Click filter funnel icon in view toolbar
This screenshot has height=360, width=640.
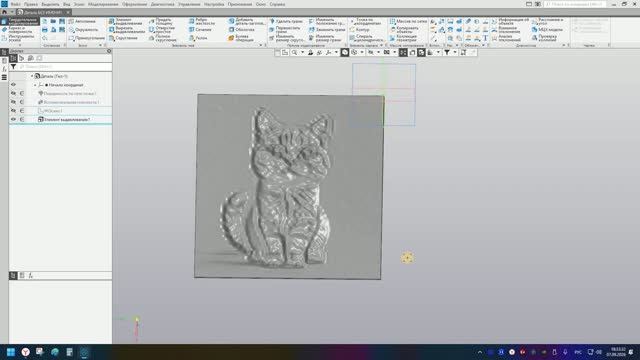point(447,53)
